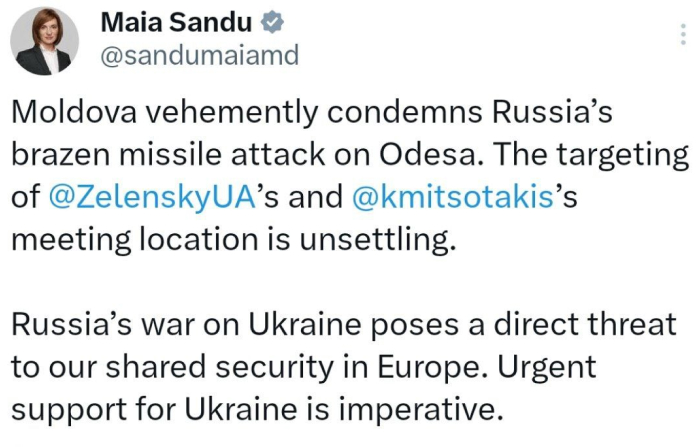
Task: Click the word Odesa in the tweet
Action: [x=431, y=155]
